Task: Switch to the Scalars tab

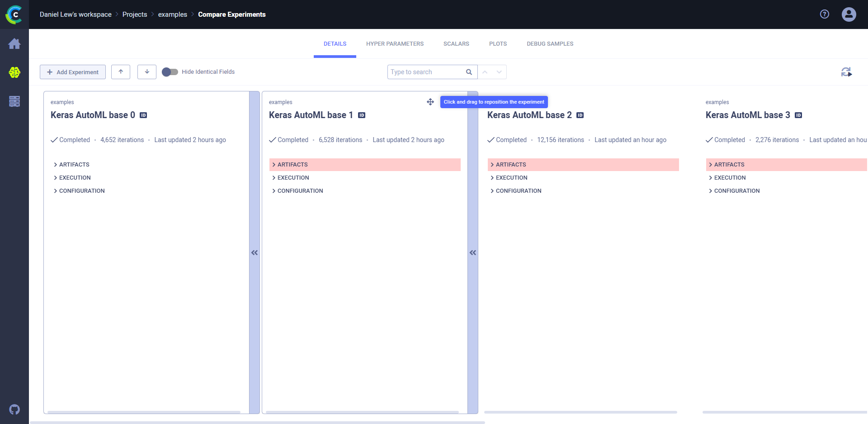Action: (456, 44)
